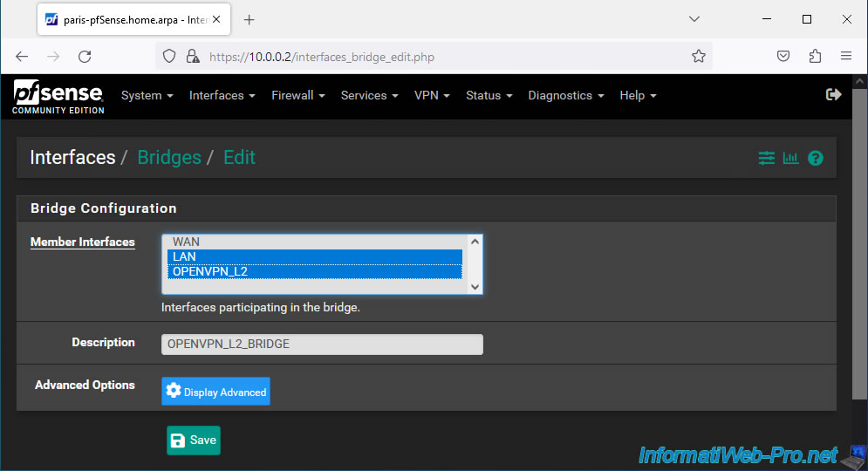Viewport: 868px width, 471px height.
Task: Select WAN in Member Interfaces list
Action: pyautogui.click(x=315, y=242)
